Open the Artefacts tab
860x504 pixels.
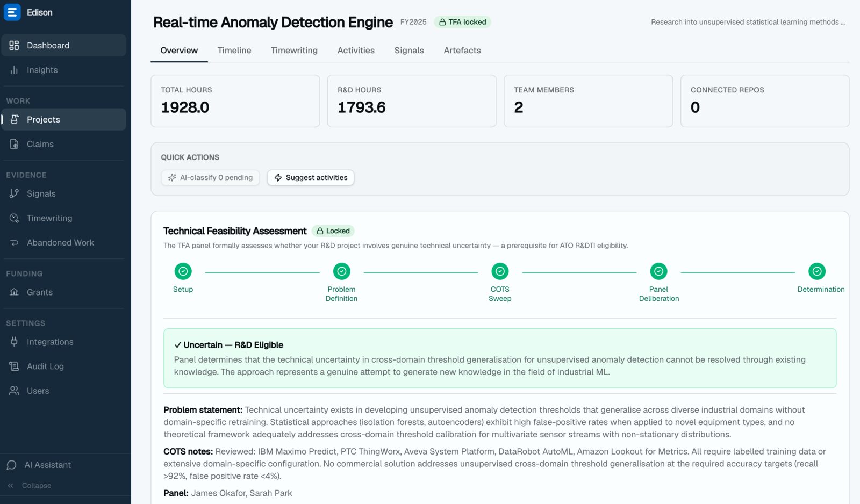point(462,51)
